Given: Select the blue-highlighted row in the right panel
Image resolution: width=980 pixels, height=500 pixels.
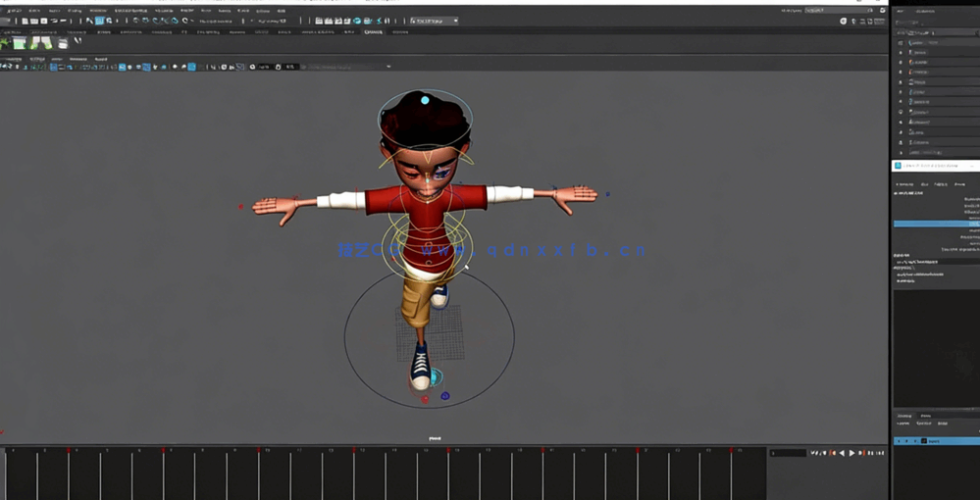Looking at the screenshot, I should (936, 225).
